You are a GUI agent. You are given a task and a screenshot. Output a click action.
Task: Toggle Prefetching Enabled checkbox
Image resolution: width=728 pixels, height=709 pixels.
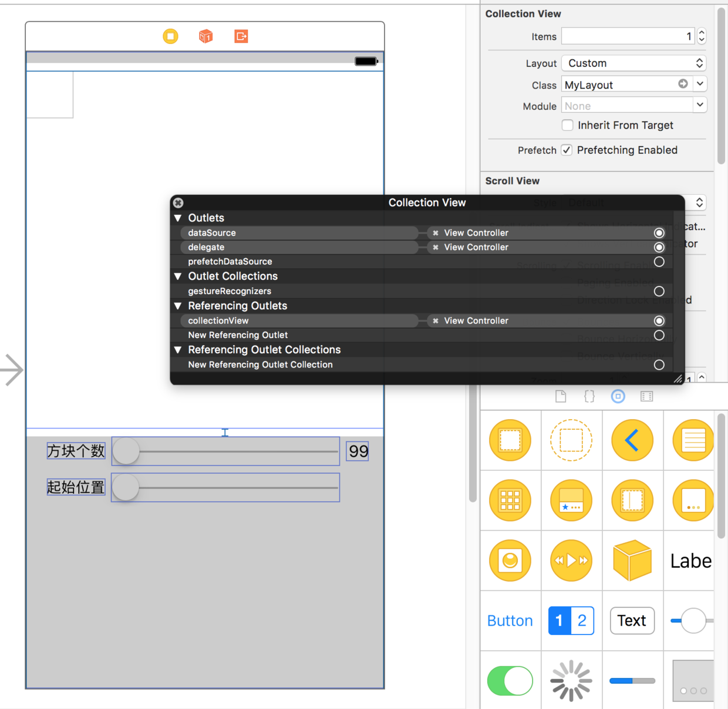567,150
